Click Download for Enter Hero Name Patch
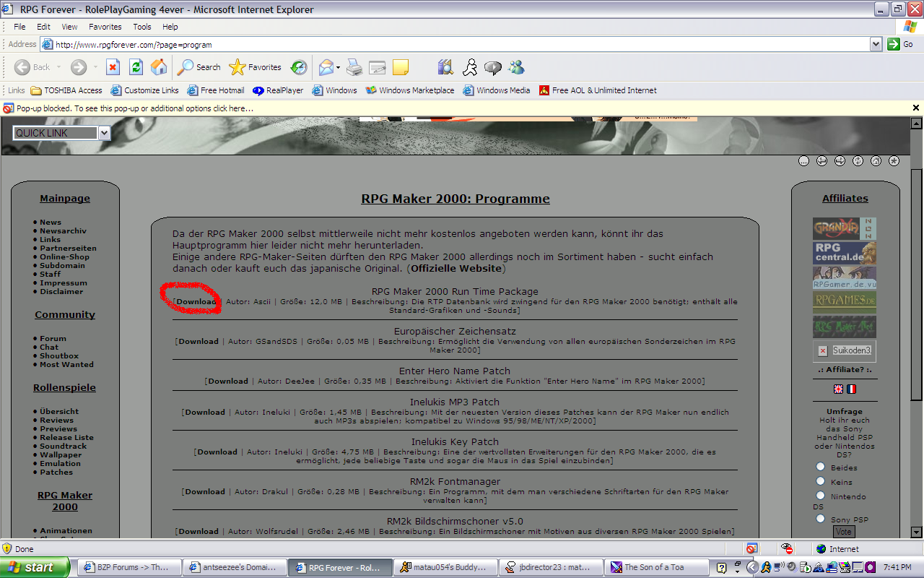 (x=228, y=381)
